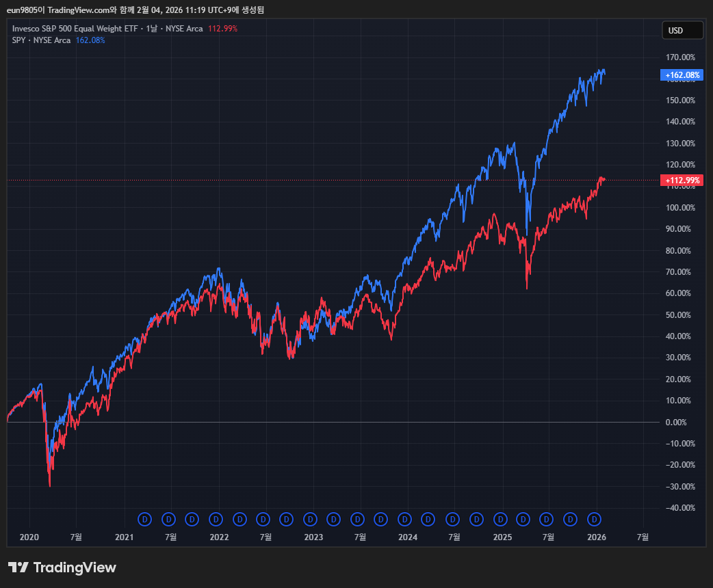Open the dividend marker above the 2025 label
Screen dimensions: 713x588
point(500,519)
